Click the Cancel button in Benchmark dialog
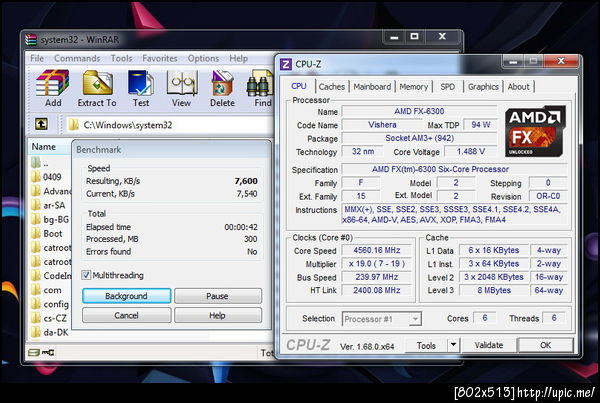Image resolution: width=600 pixels, height=403 pixels. point(126,315)
